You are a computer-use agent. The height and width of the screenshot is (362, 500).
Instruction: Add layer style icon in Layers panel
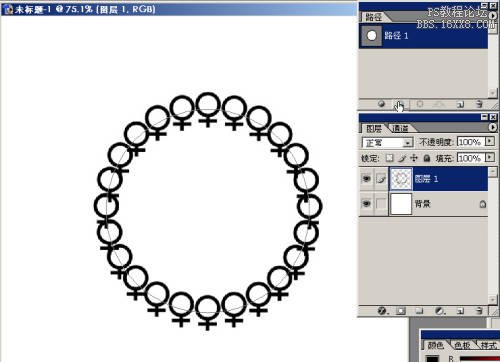382,311
